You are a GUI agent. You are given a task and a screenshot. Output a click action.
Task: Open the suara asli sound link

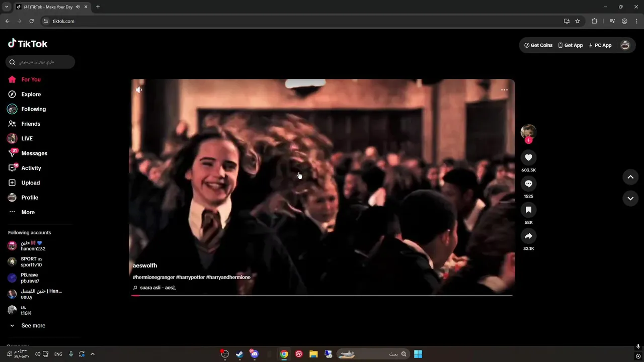154,288
